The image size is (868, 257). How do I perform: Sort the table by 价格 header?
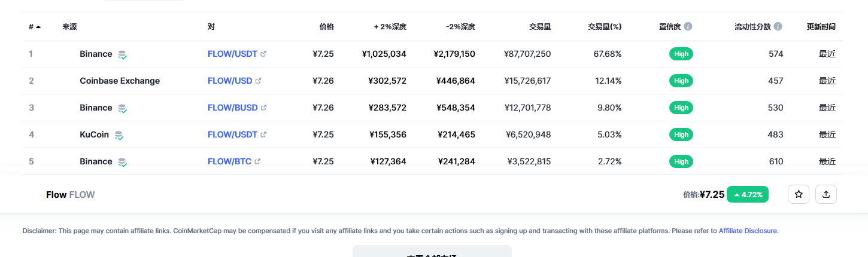click(x=326, y=27)
